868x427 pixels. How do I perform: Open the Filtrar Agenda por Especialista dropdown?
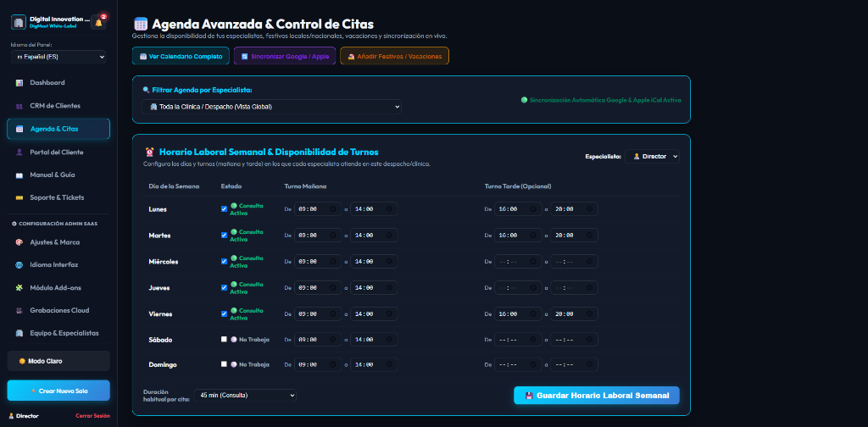271,107
